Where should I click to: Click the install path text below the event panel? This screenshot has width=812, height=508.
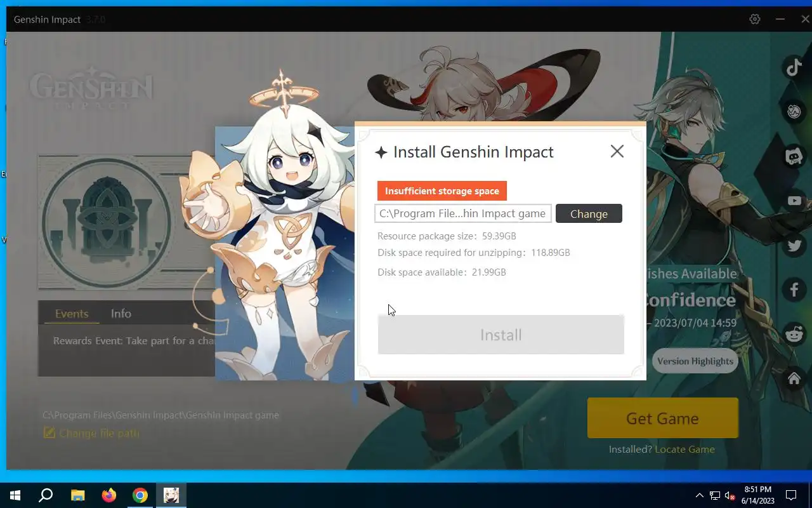click(160, 415)
